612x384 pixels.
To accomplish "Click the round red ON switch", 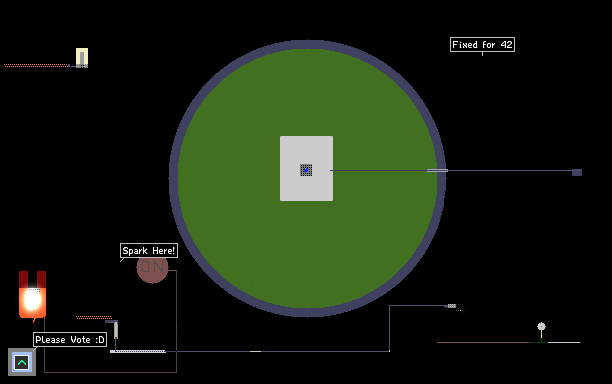I will [153, 267].
